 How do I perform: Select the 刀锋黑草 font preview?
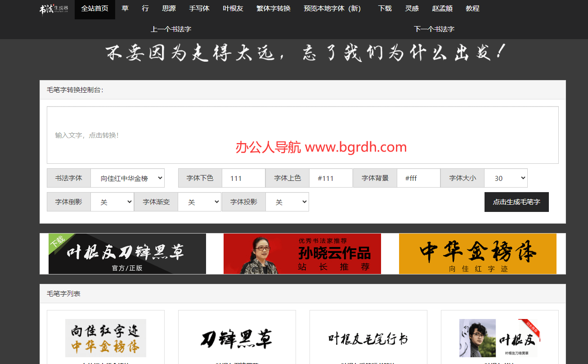coord(237,338)
